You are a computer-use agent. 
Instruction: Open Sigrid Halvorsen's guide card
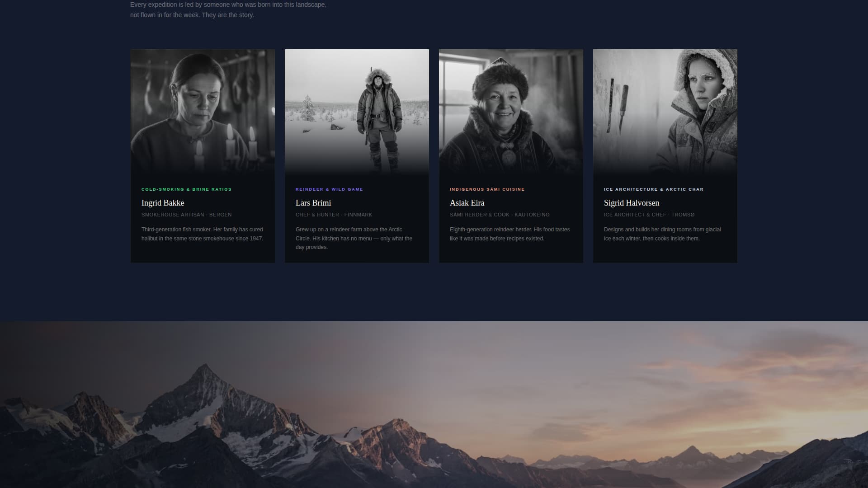pos(665,156)
